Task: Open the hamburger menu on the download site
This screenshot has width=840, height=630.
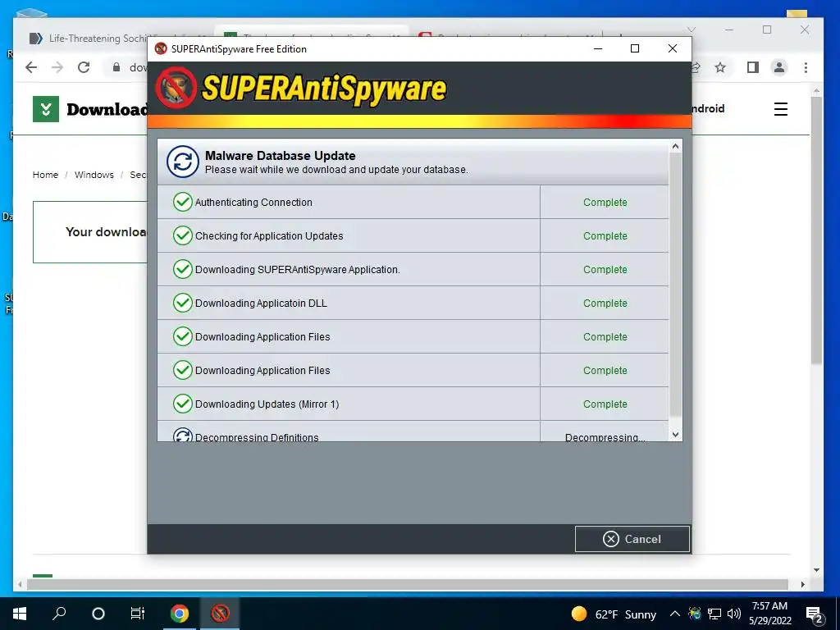Action: [x=781, y=109]
